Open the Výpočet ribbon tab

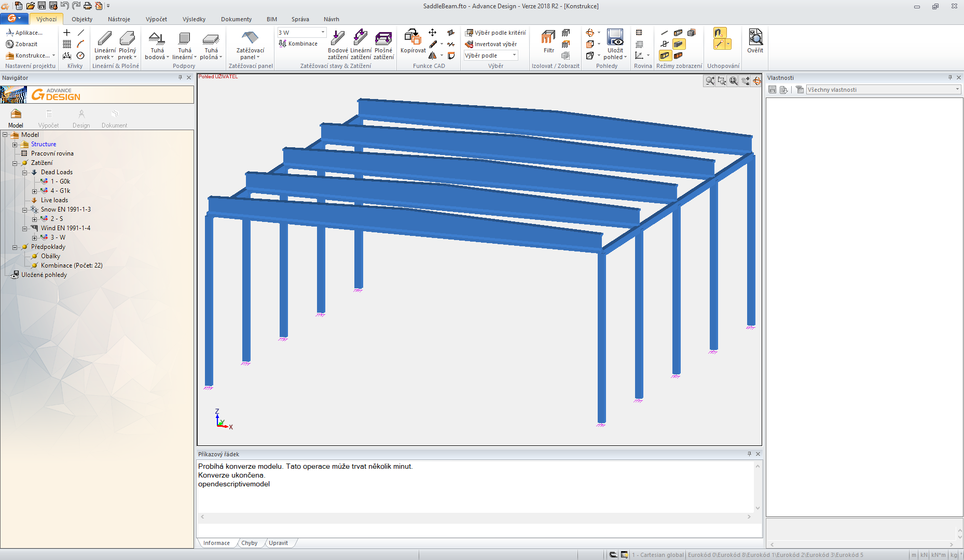pos(156,19)
